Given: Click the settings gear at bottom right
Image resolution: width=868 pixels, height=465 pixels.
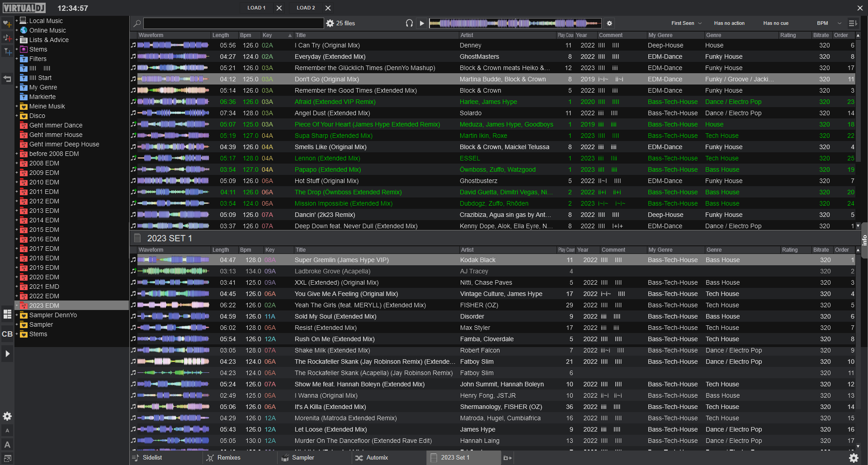Looking at the screenshot, I should (854, 458).
